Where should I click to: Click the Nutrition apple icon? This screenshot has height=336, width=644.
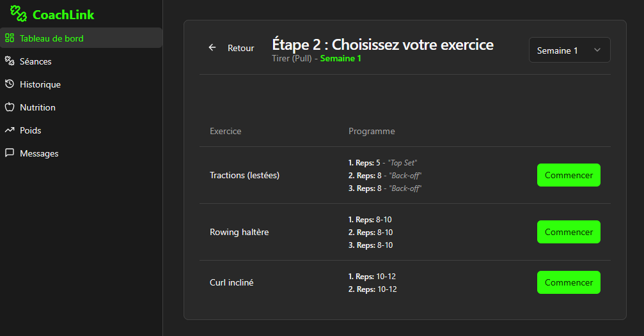click(x=10, y=107)
